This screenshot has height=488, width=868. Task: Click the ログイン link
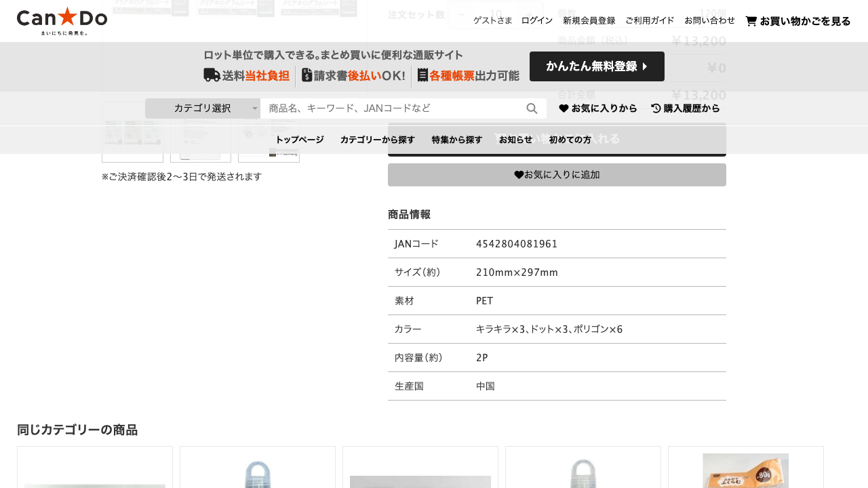pyautogui.click(x=537, y=20)
